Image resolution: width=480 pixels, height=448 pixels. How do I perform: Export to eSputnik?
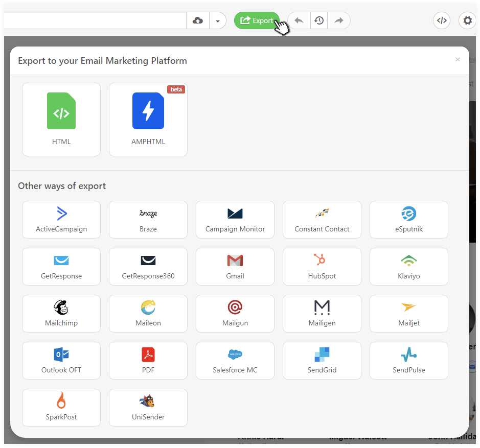(409, 220)
